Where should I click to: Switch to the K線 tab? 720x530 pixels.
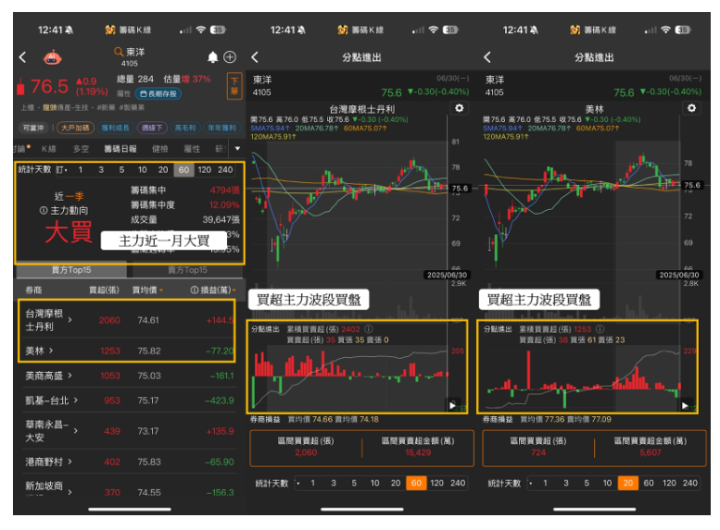(49, 149)
